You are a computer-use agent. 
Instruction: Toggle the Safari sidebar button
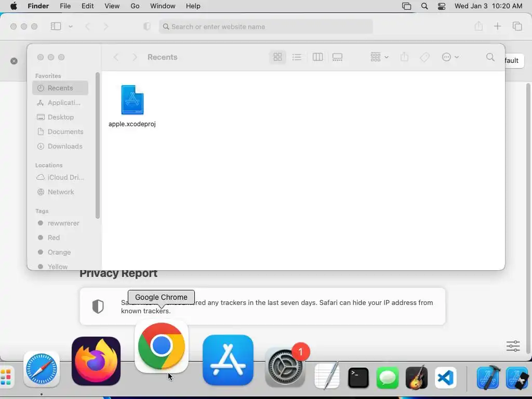coord(56,26)
